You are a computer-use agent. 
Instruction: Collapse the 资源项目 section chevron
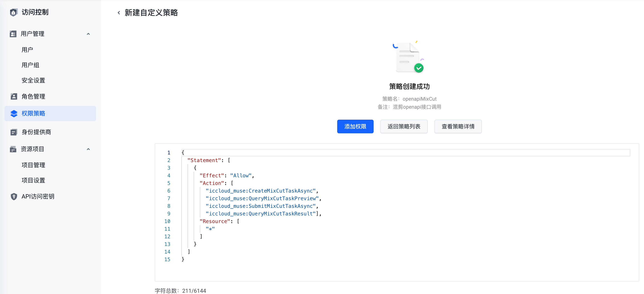click(88, 149)
